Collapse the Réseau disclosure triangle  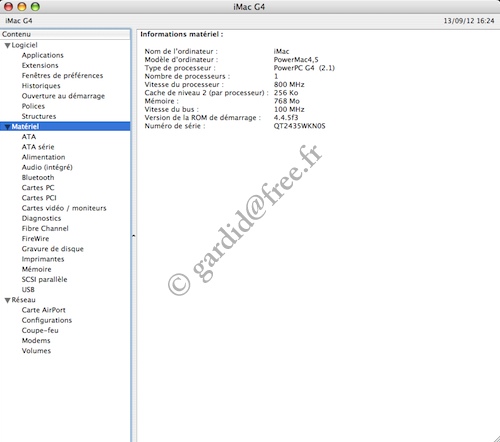(7, 300)
